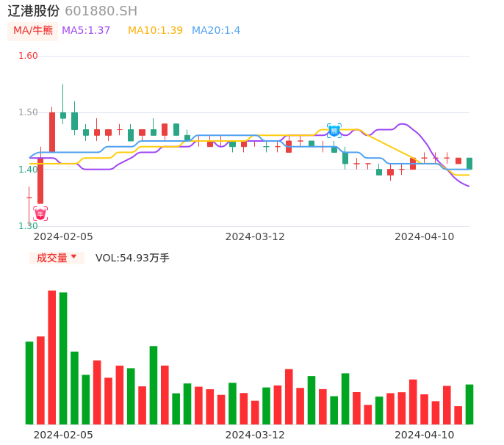Click the tallest red volume bar

51,358
